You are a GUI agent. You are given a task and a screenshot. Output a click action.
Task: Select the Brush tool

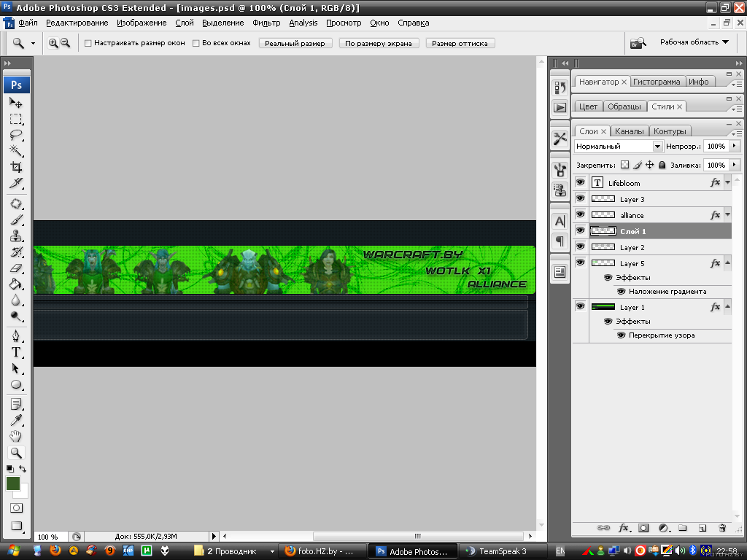click(x=16, y=220)
